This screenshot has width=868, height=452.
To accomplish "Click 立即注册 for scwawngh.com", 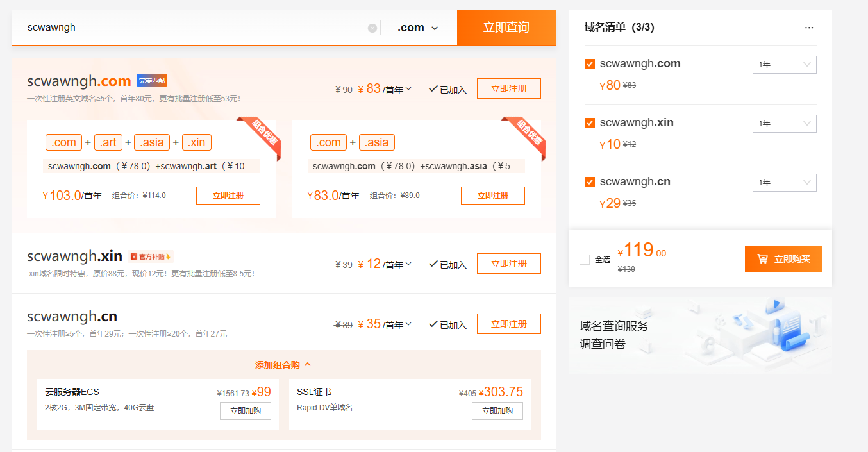I will [509, 88].
